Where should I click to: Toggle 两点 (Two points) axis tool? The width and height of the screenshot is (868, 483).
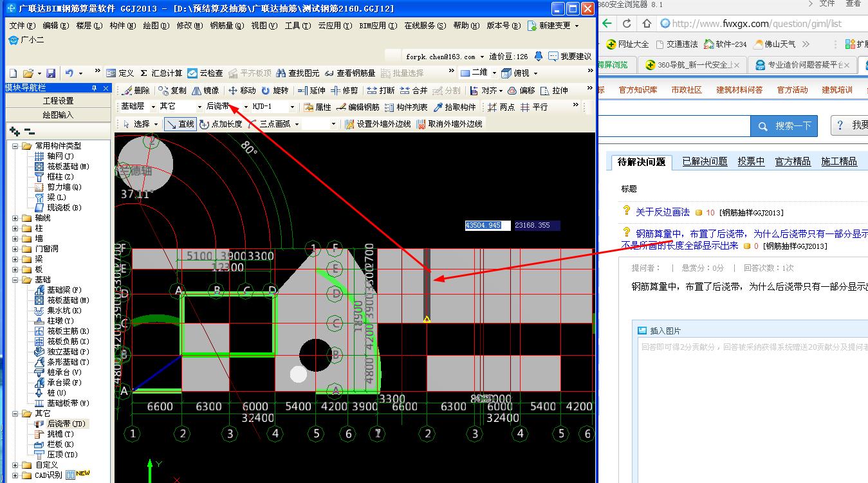[x=501, y=107]
